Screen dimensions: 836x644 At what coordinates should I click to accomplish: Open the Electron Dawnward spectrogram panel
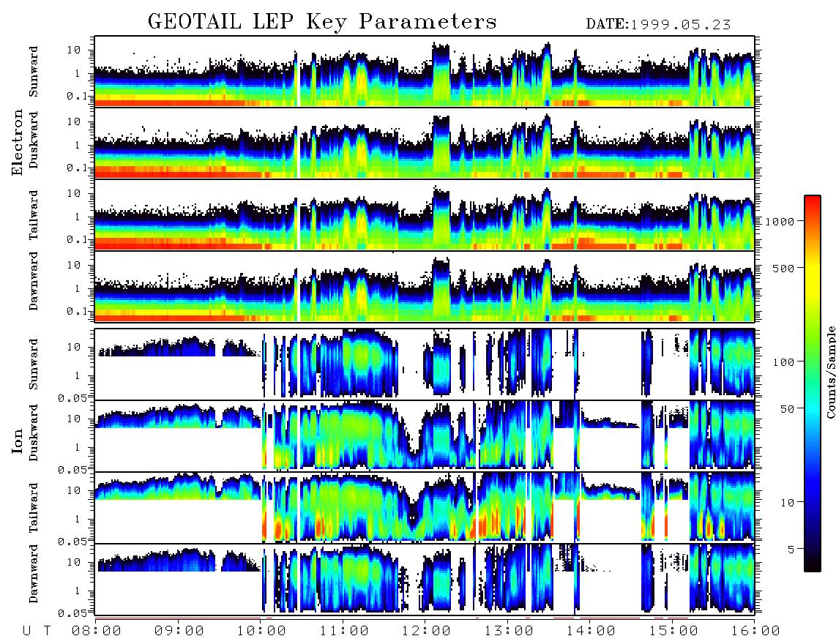[425, 287]
